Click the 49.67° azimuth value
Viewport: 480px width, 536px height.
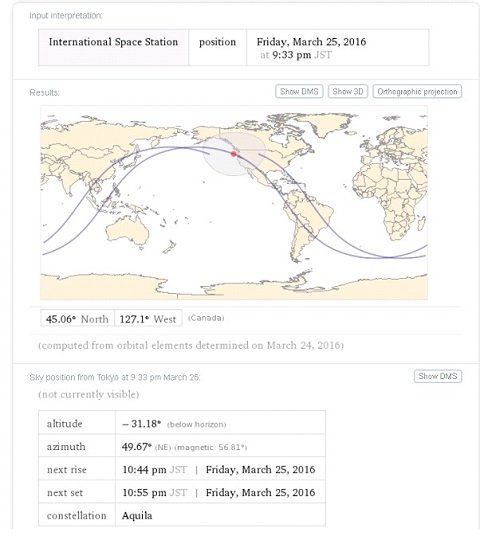click(137, 447)
